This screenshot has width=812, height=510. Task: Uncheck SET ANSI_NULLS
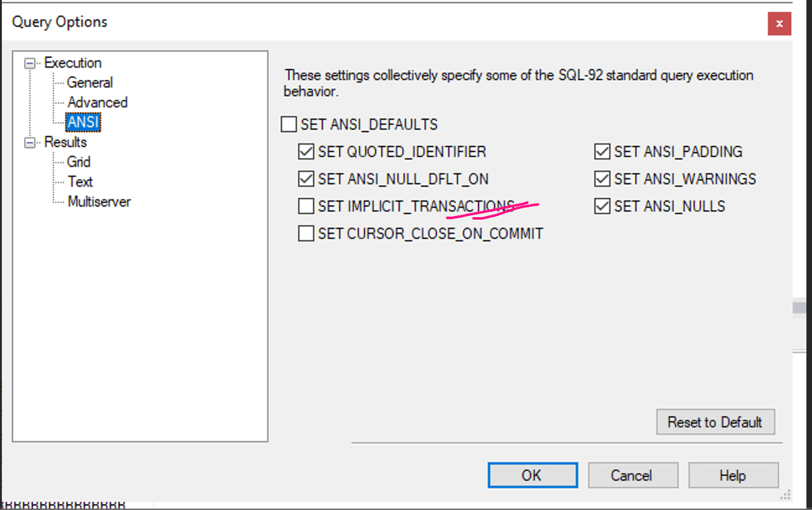602,207
